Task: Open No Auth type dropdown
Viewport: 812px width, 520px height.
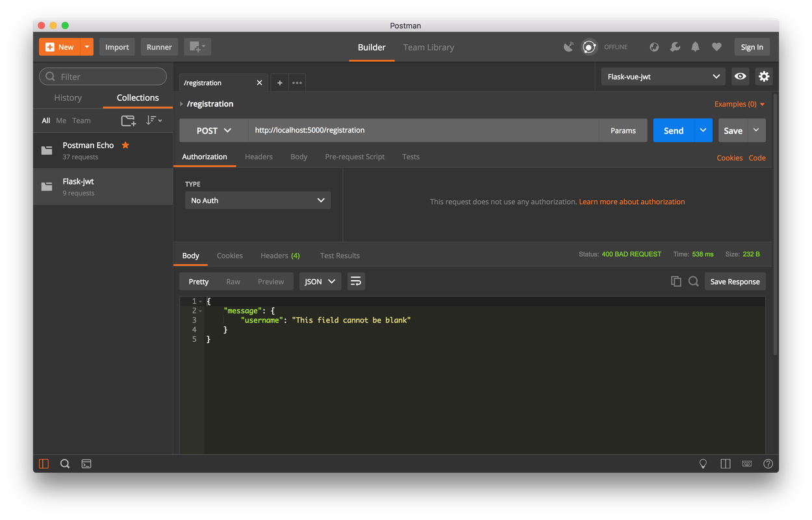Action: [x=258, y=200]
